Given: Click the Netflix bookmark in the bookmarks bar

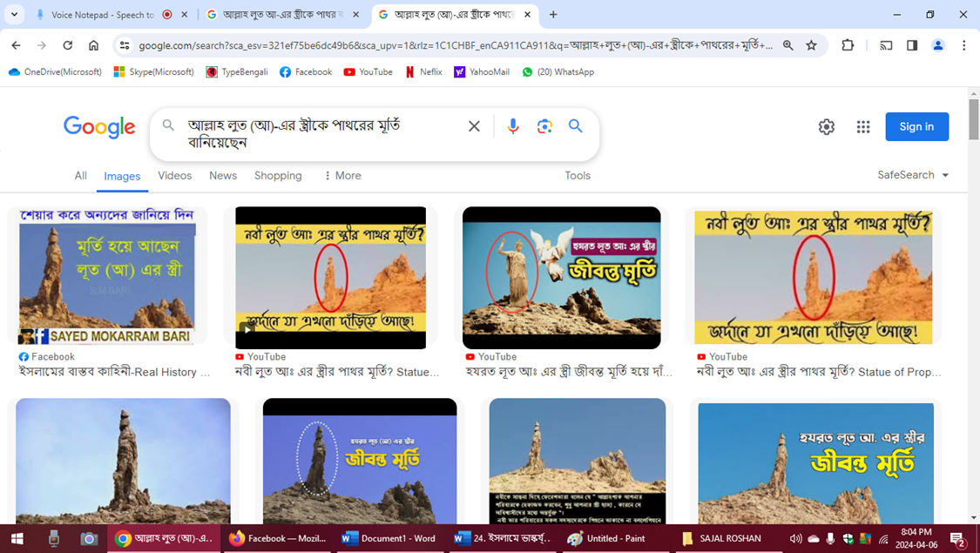Looking at the screenshot, I should coord(422,71).
